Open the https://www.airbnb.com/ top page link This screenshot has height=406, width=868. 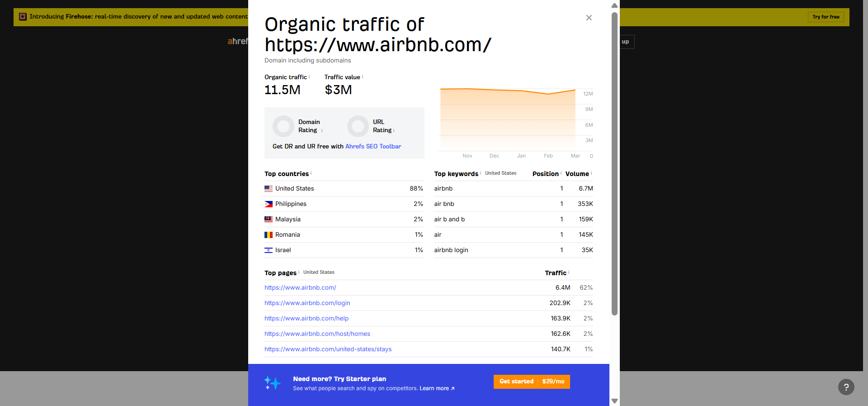pos(300,287)
